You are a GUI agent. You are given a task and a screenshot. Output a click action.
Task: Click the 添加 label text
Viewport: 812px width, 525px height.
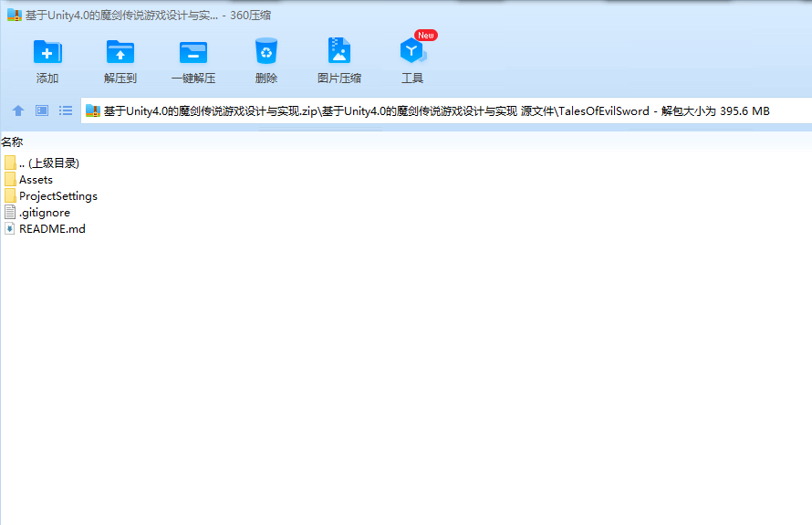[x=47, y=79]
